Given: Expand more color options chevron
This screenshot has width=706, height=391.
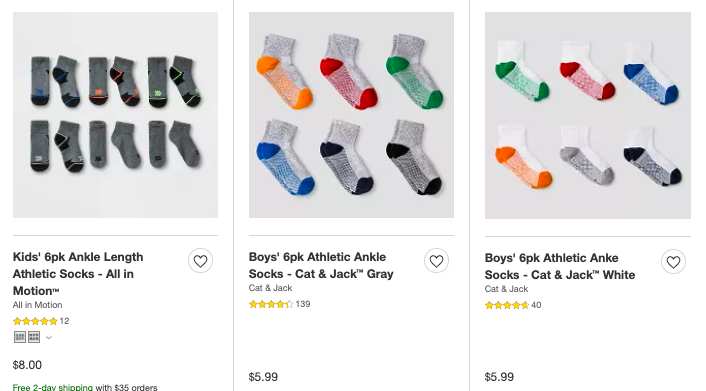Looking at the screenshot, I should pyautogui.click(x=49, y=337).
